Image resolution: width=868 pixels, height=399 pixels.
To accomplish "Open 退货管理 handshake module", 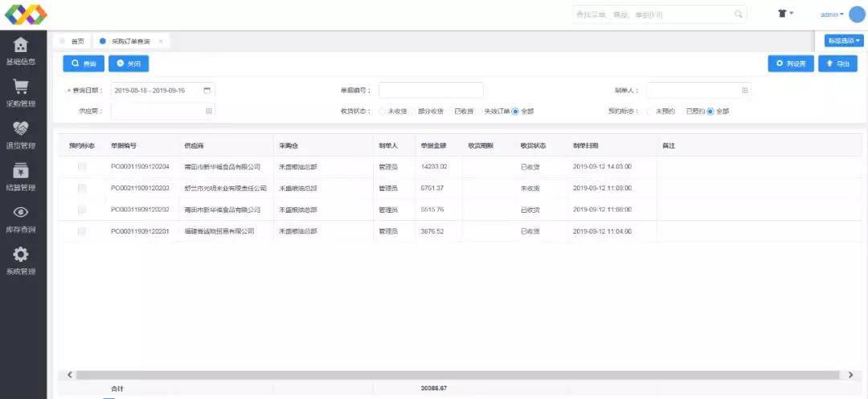I will coord(21,134).
